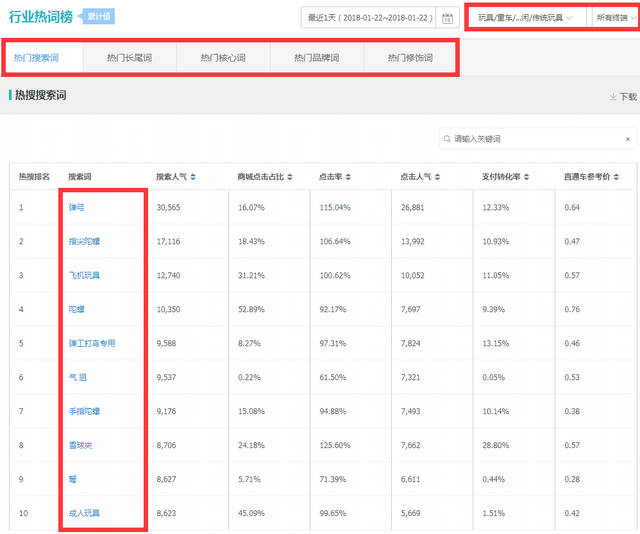Click the 搜索词 column header
The height and width of the screenshot is (534, 640).
(x=80, y=177)
